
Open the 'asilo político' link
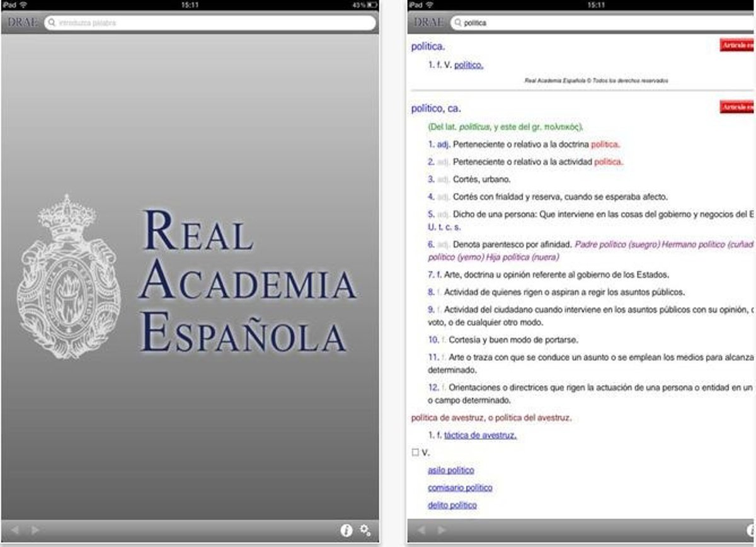450,470
